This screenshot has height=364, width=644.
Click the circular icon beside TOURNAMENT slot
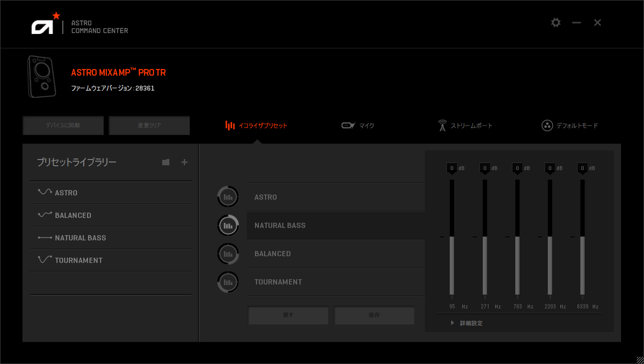[228, 282]
